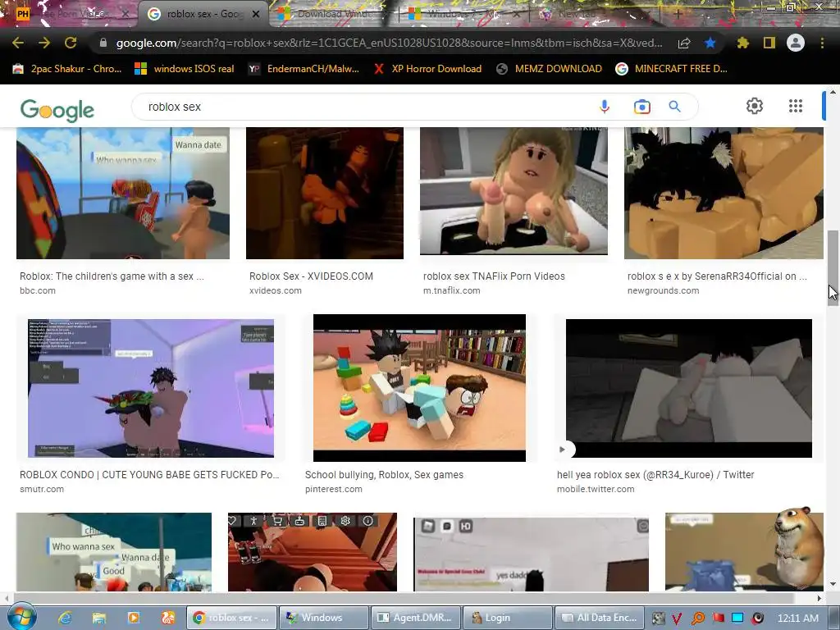The image size is (840, 630).
Task: Open the 2pac Shakur bookmark
Action: click(x=67, y=69)
